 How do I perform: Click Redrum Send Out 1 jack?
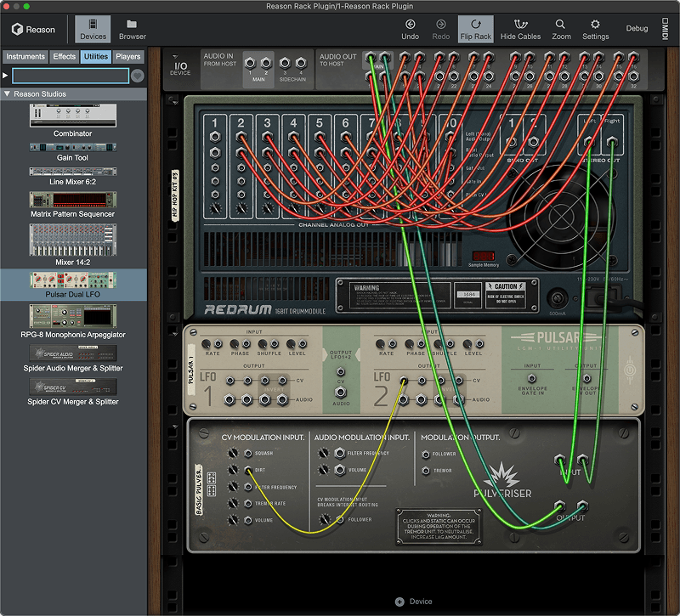[x=512, y=142]
